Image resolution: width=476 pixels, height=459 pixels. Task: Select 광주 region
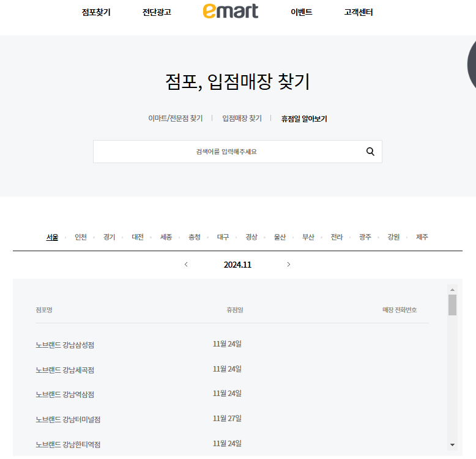click(365, 237)
